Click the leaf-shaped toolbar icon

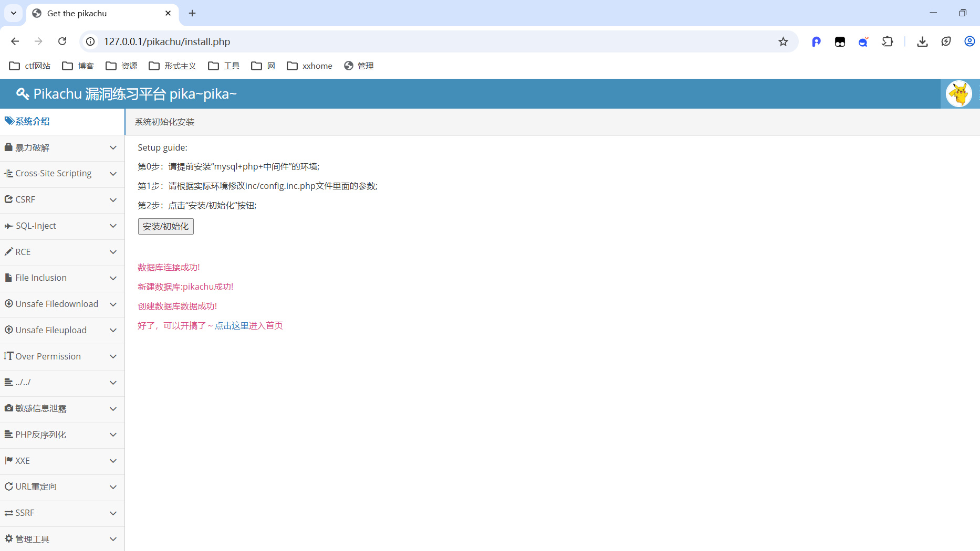click(946, 41)
